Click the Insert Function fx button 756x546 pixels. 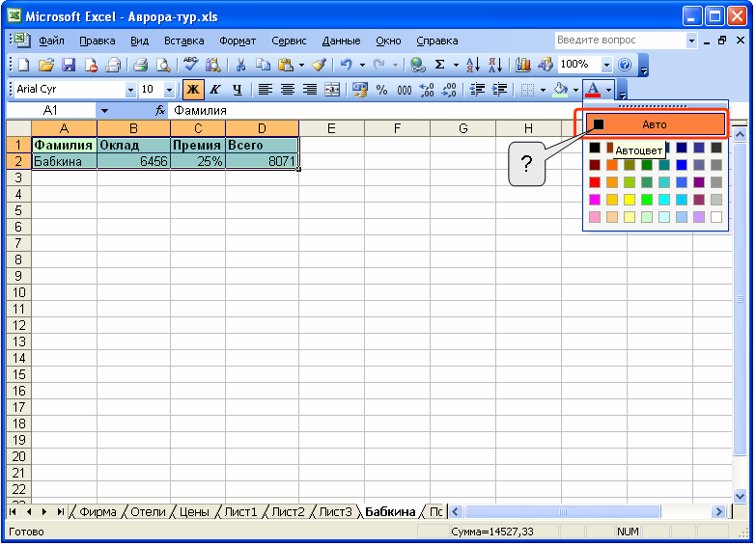[x=160, y=111]
